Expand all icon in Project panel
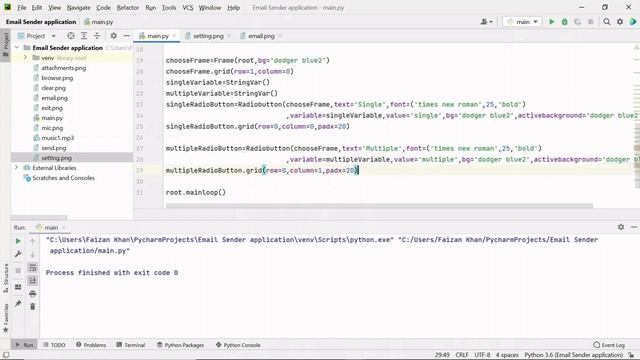This screenshot has height=360, width=640. point(84,36)
